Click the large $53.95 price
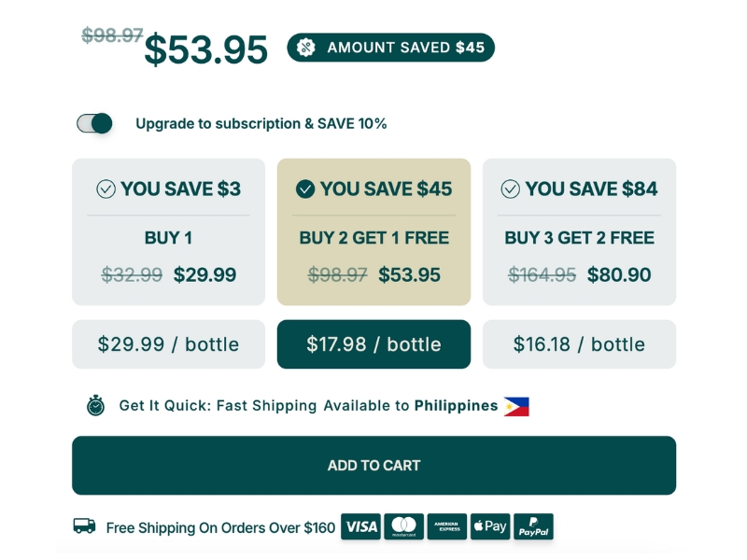The height and width of the screenshot is (560, 747). [205, 50]
